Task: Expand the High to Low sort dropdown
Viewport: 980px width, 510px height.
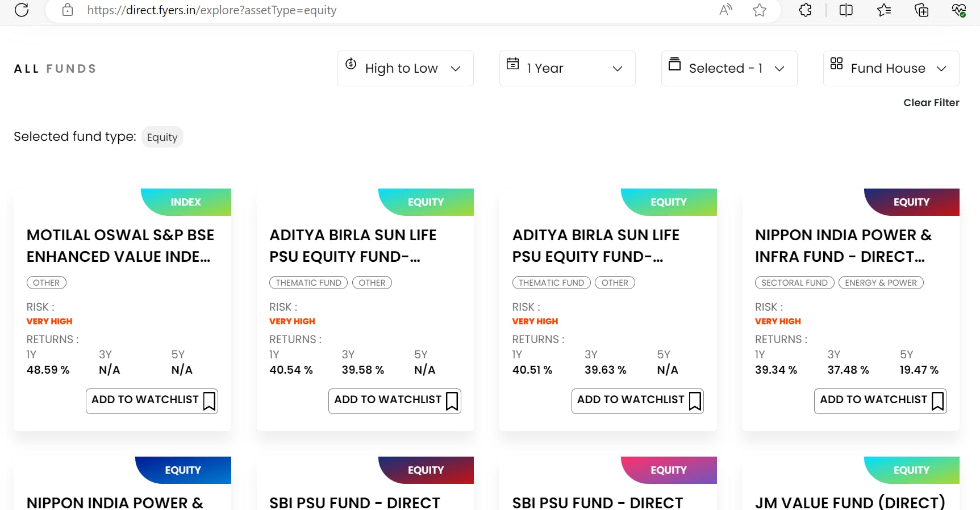Action: (x=405, y=69)
